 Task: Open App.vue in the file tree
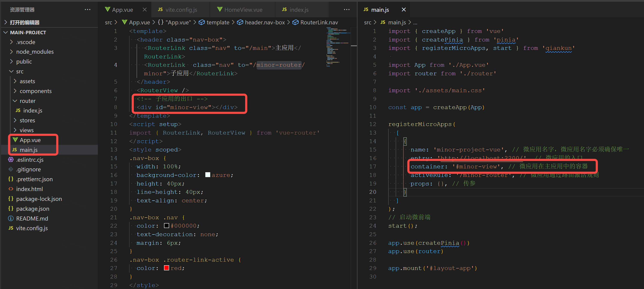(x=49, y=140)
